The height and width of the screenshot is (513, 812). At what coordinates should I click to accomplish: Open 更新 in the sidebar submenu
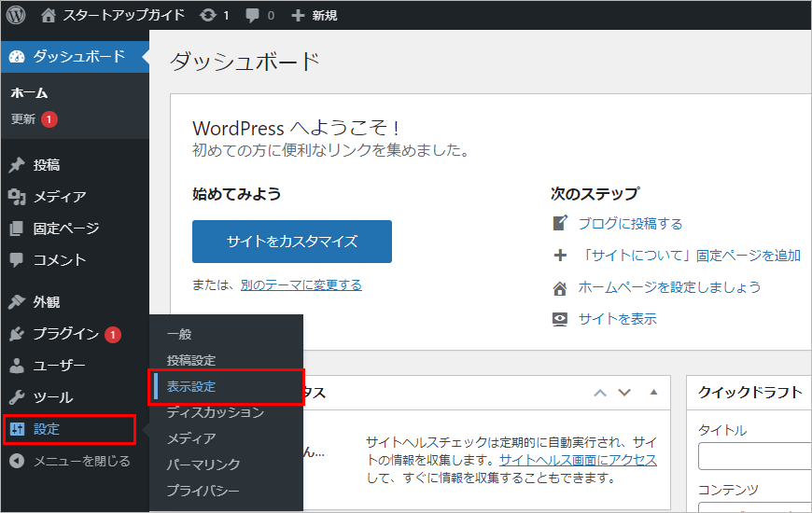[23, 119]
